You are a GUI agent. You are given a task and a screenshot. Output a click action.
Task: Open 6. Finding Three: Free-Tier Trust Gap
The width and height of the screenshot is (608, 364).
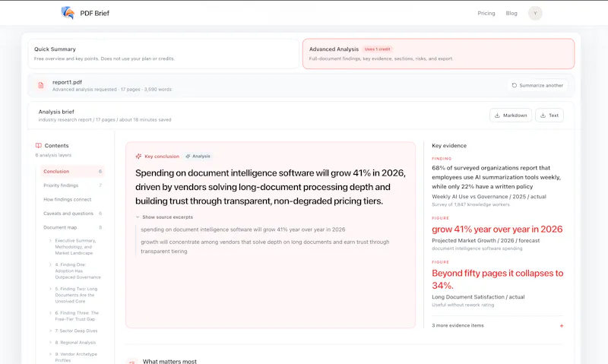[77, 316]
